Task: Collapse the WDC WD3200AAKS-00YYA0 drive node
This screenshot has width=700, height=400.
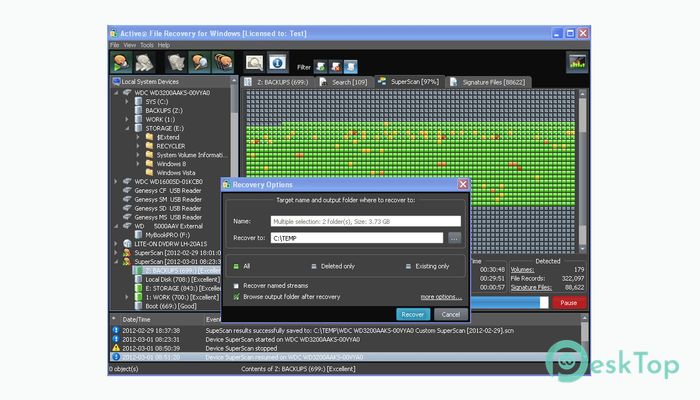Action: (x=116, y=93)
